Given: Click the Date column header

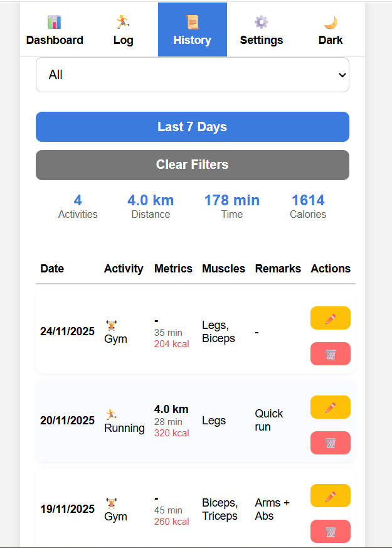Looking at the screenshot, I should pos(52,269).
